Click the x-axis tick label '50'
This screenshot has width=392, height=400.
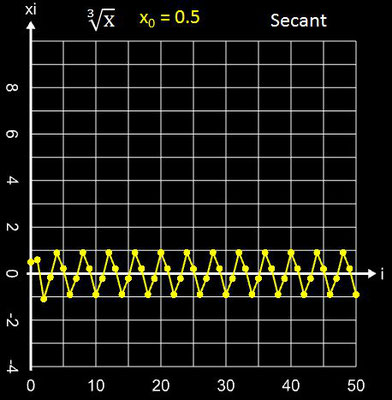[x=356, y=386]
